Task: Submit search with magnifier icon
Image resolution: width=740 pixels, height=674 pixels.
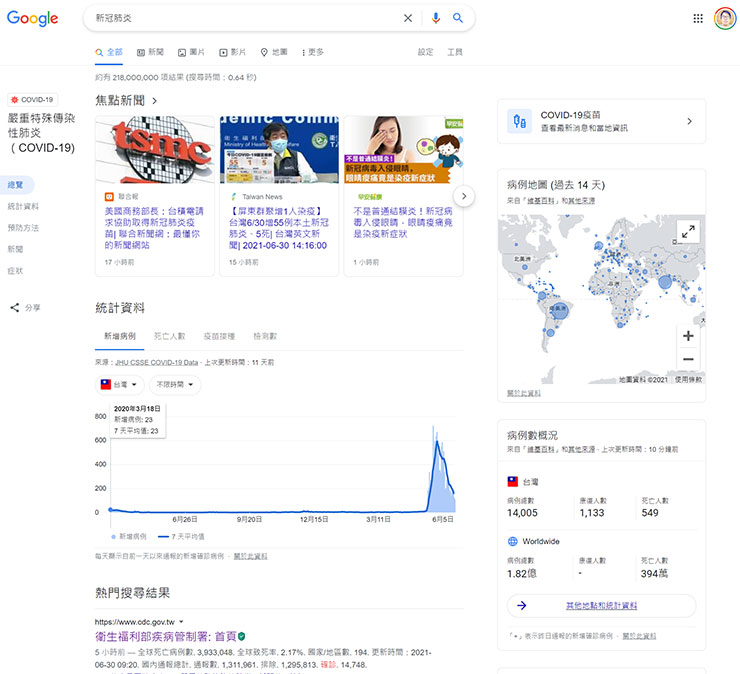Action: 458,18
